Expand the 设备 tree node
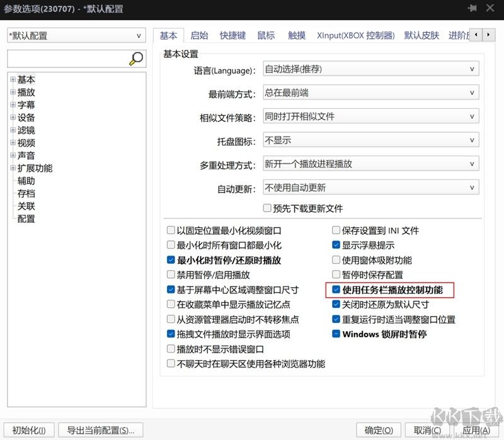 click(13, 118)
